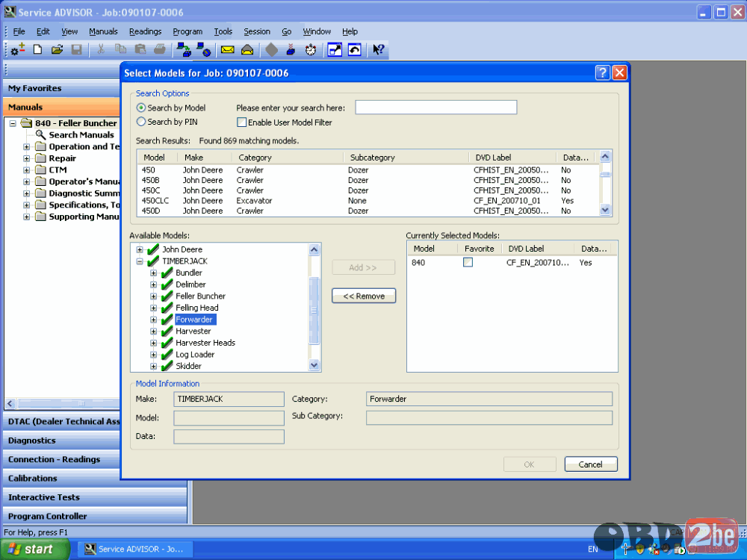This screenshot has height=560, width=747.
Task: Click the What's This help cursor icon
Action: (x=378, y=49)
